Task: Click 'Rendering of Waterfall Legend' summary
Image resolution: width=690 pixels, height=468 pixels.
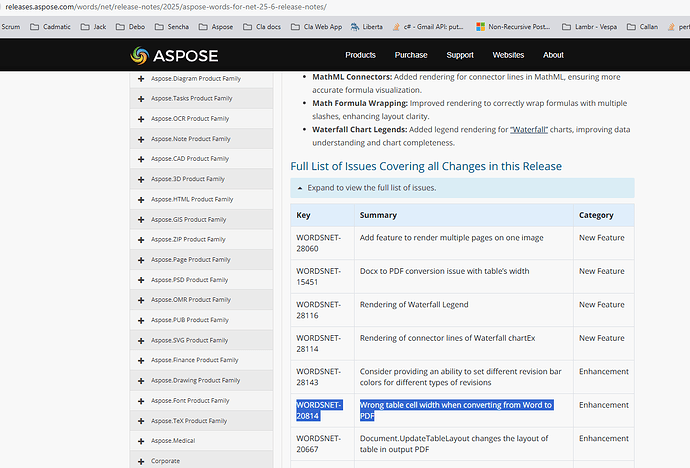Action: (x=414, y=304)
